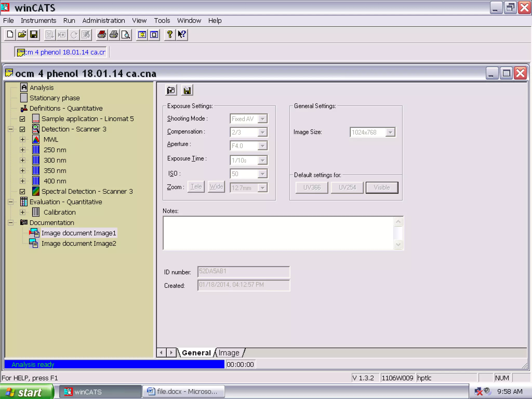Click the Print Preview magnifier icon
The height and width of the screenshot is (399, 532).
point(126,35)
